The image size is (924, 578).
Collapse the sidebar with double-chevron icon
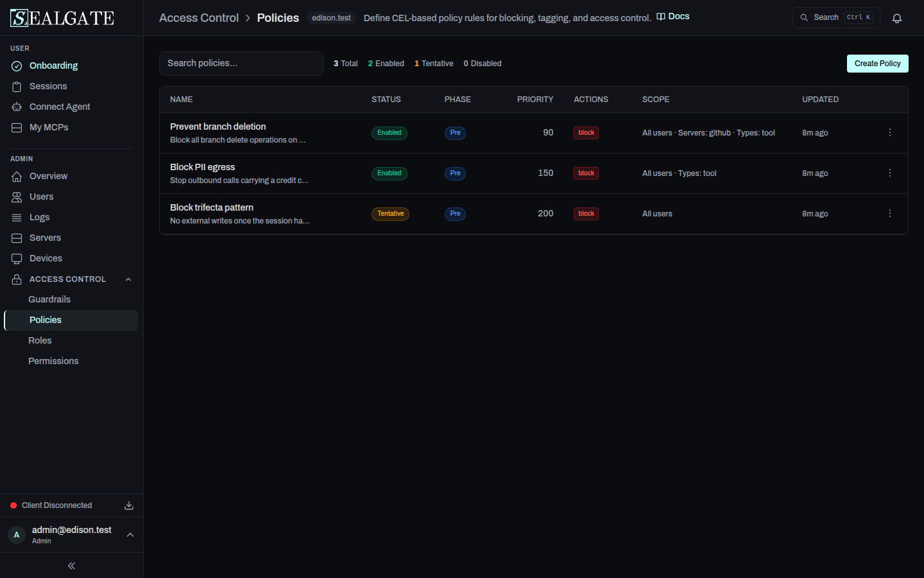click(71, 566)
